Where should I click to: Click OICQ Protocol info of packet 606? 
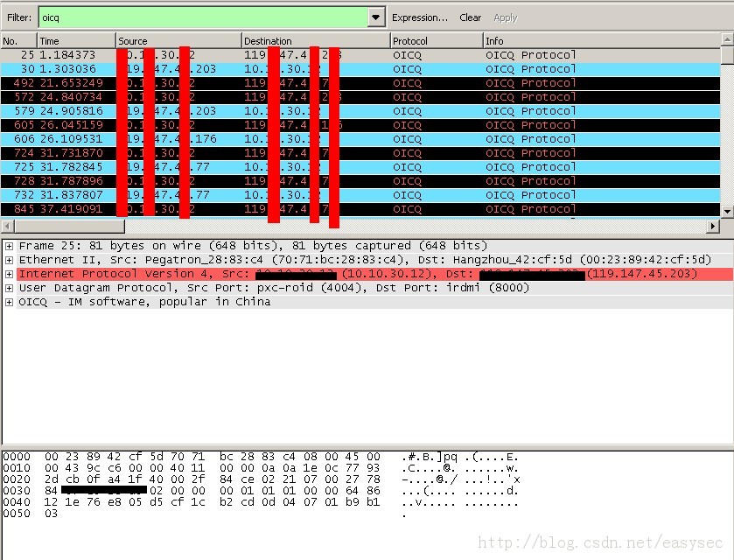530,139
